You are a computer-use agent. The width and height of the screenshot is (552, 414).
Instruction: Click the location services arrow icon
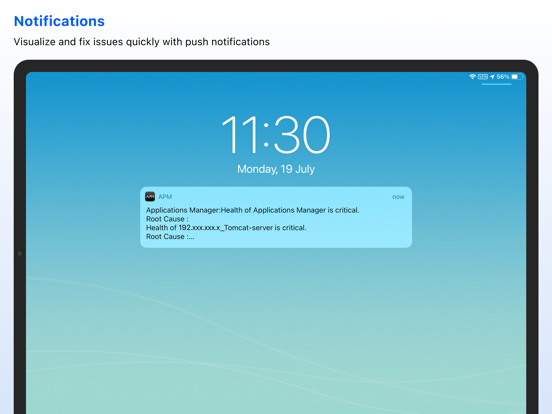click(492, 77)
